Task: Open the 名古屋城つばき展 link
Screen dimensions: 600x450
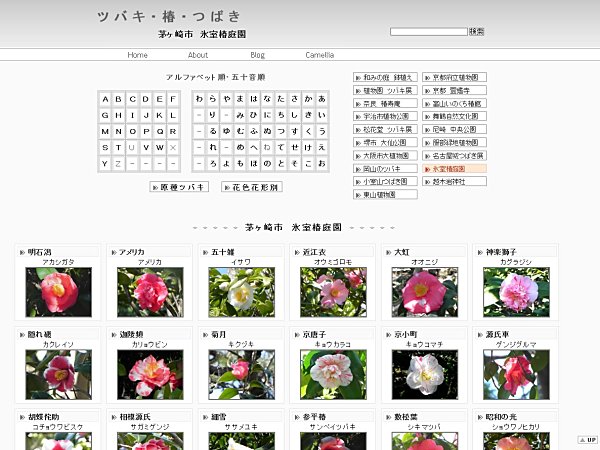Action: tap(455, 156)
